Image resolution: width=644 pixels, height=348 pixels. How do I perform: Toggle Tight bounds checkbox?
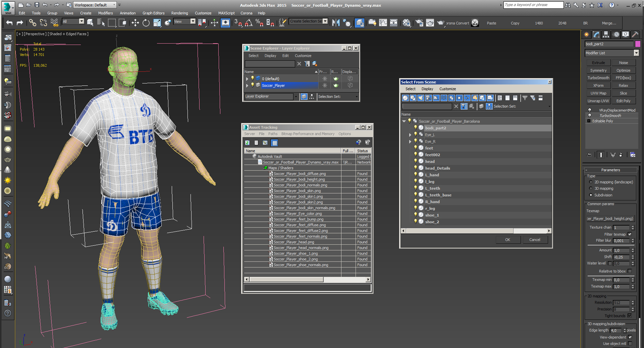630,315
